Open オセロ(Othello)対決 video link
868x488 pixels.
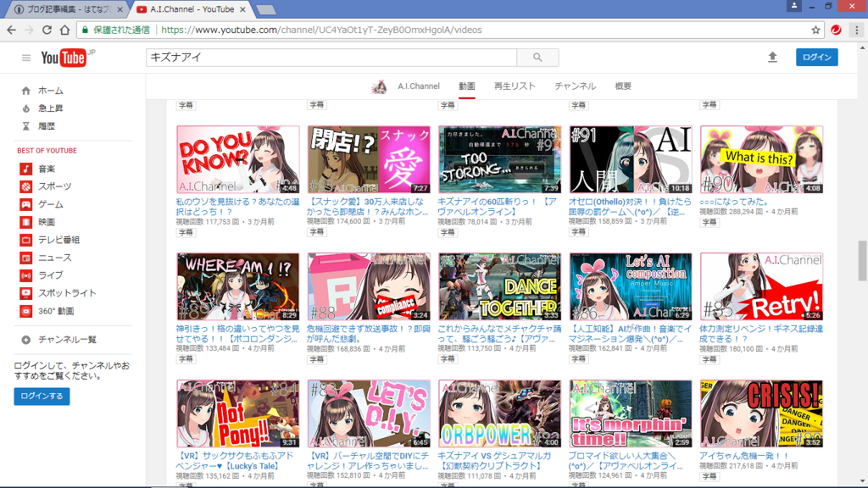tap(630, 207)
